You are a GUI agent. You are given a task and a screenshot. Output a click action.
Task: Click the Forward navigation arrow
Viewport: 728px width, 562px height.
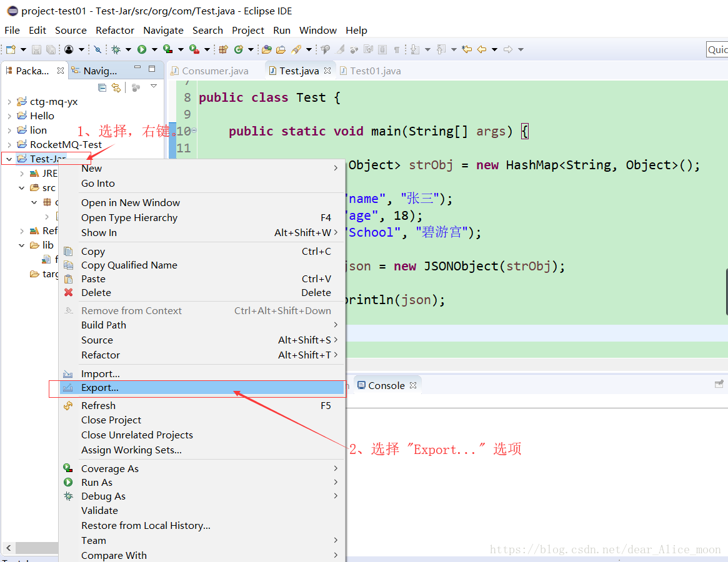coord(508,49)
